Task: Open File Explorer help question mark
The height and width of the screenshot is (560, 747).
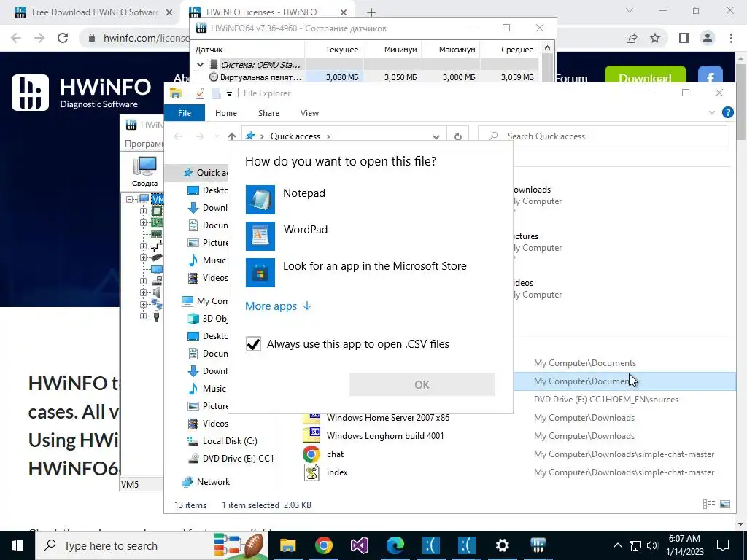Action: point(727,112)
